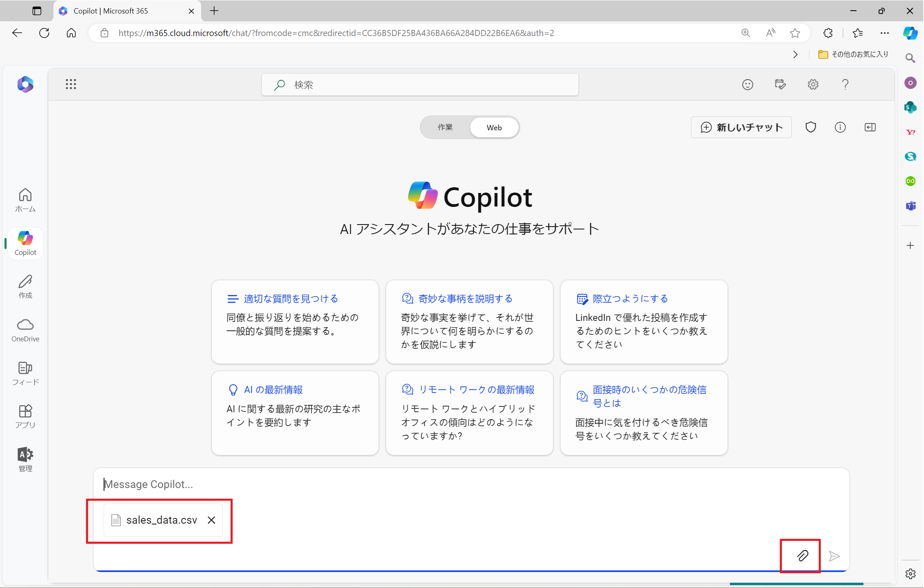This screenshot has width=924, height=588.
Task: Choose the 奇妙な事柄を説明する prompt card
Action: pyautogui.click(x=469, y=322)
